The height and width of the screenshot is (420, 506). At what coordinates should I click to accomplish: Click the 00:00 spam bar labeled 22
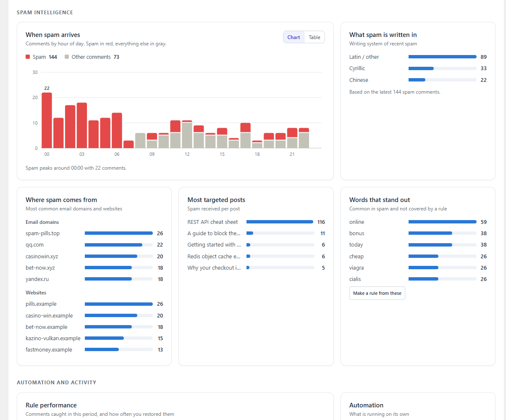pyautogui.click(x=47, y=120)
